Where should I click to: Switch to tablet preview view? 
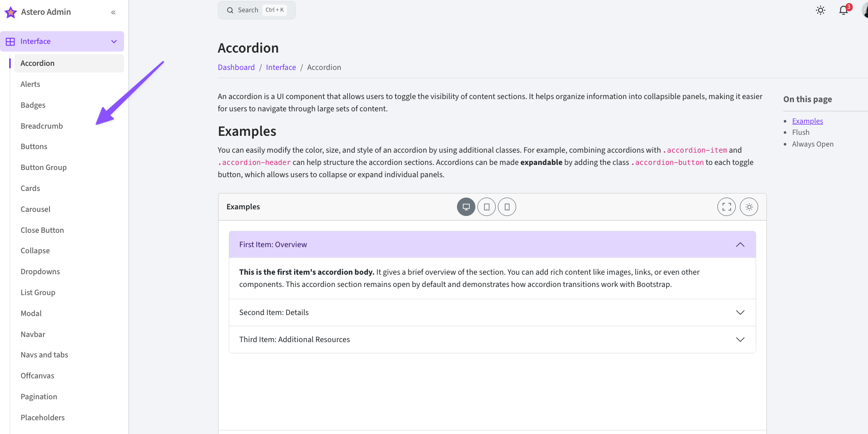point(487,207)
